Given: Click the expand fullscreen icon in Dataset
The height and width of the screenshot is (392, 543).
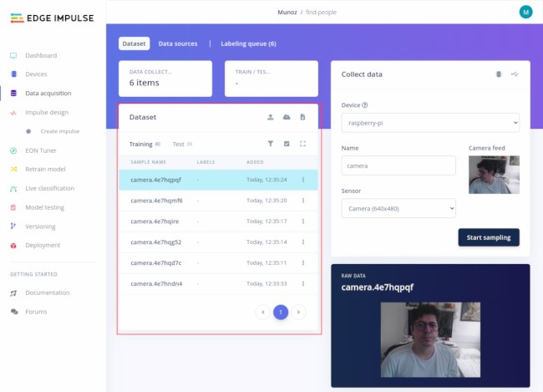Looking at the screenshot, I should (302, 144).
